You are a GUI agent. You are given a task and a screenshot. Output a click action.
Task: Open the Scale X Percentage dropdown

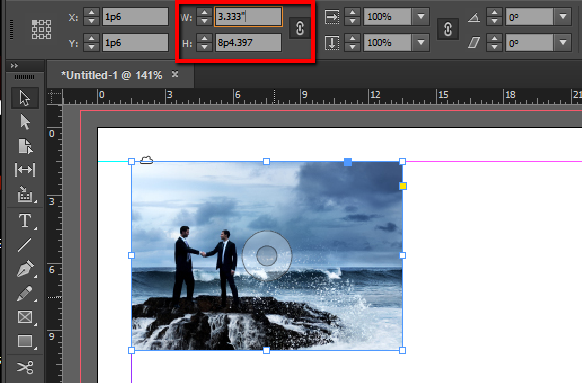point(421,17)
